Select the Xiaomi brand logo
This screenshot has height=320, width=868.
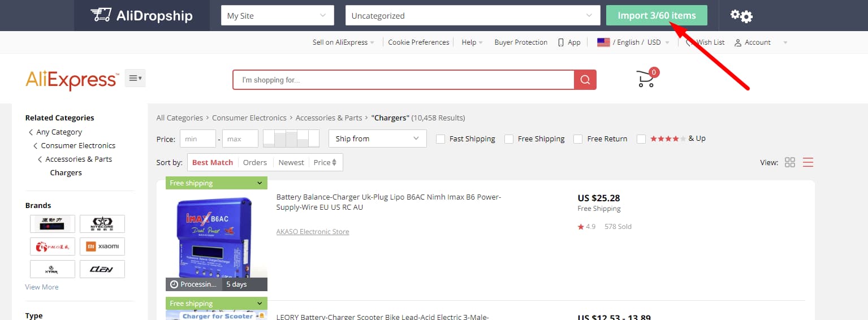pyautogui.click(x=102, y=247)
